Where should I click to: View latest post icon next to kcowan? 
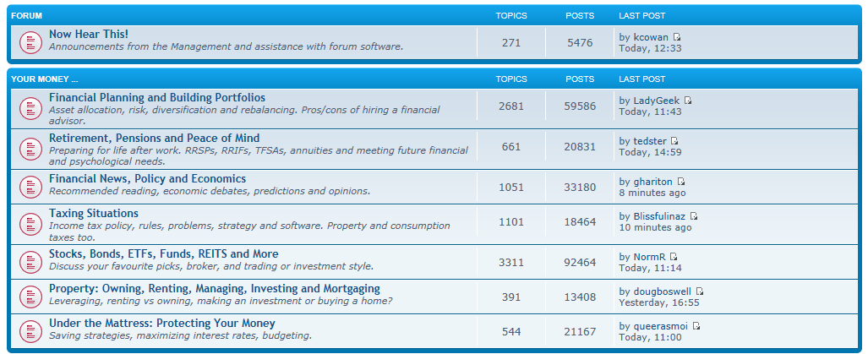[x=677, y=37]
